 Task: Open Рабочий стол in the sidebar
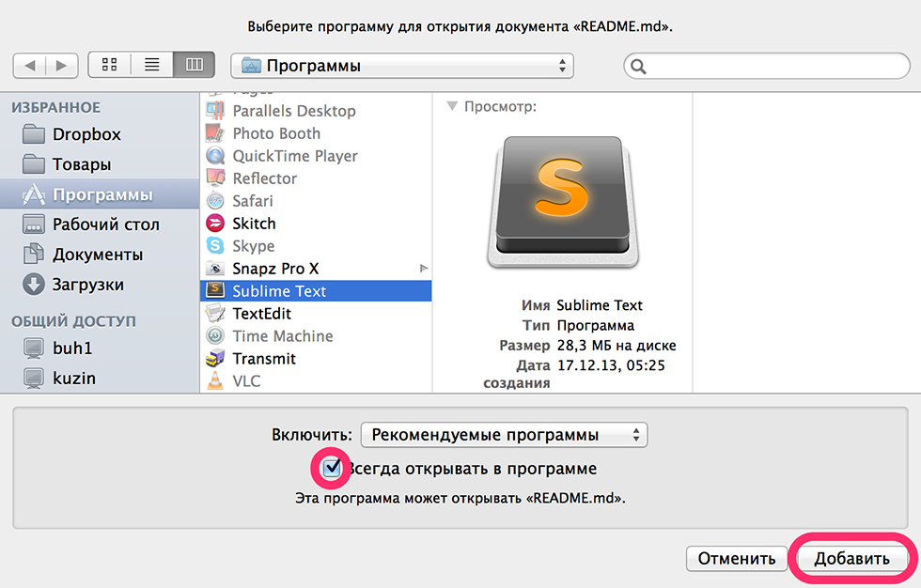(x=100, y=224)
